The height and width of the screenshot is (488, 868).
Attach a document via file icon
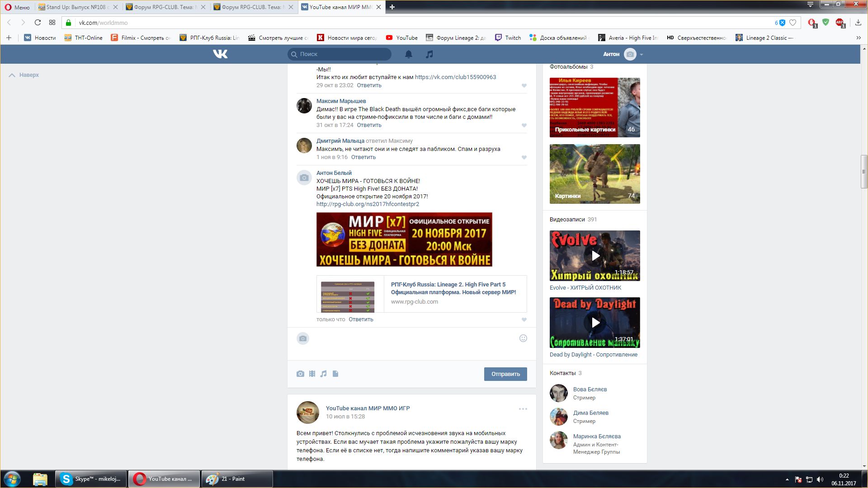coord(335,374)
